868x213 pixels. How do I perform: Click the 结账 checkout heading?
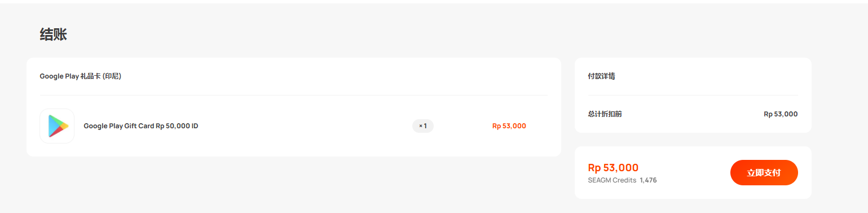tap(54, 34)
